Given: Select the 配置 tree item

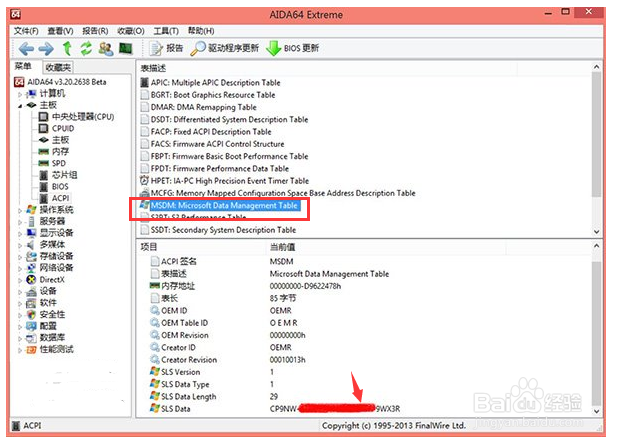Looking at the screenshot, I should (41, 326).
